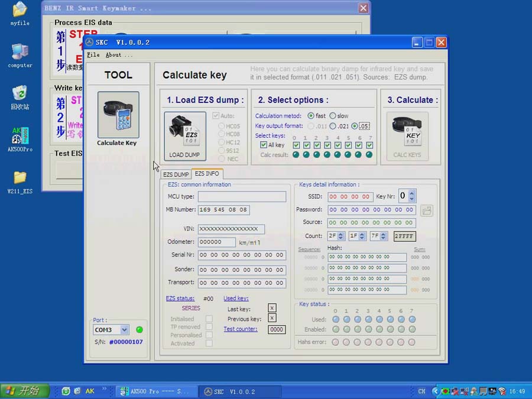532x399 pixels.
Task: Click the Calc result indicator for key 0
Action: point(296,155)
